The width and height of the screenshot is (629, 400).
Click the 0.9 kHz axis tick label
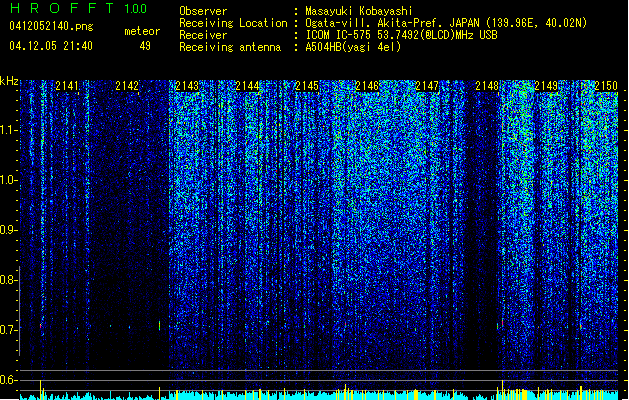[8, 230]
